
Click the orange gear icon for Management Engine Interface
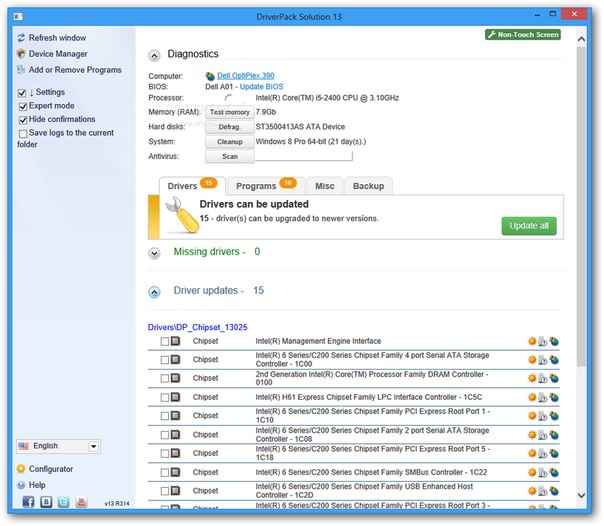click(532, 341)
